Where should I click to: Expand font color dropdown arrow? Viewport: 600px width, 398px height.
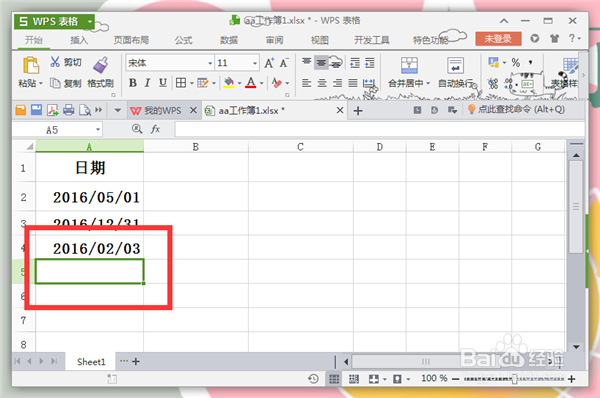coord(262,83)
